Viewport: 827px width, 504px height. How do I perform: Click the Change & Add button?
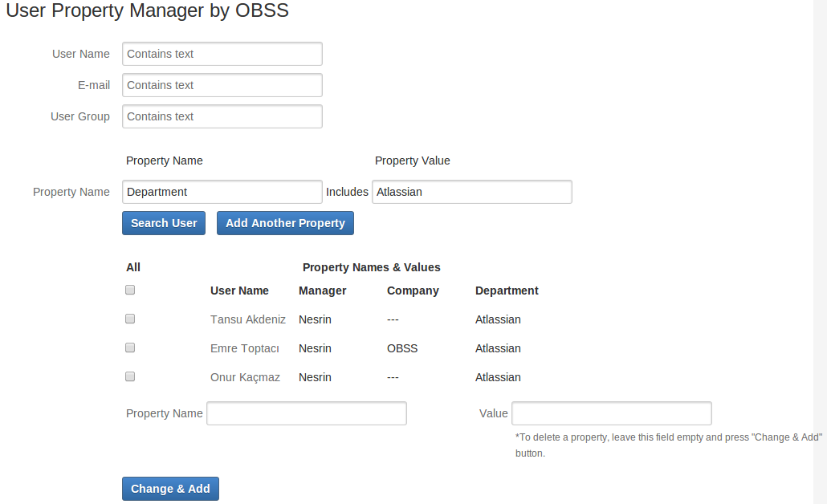[x=170, y=489]
